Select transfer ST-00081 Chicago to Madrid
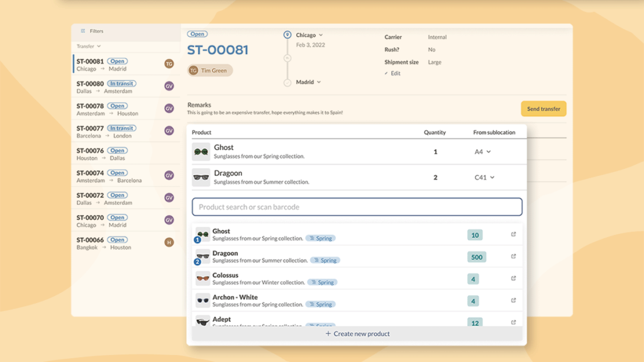This screenshot has width=644, height=362. point(126,65)
